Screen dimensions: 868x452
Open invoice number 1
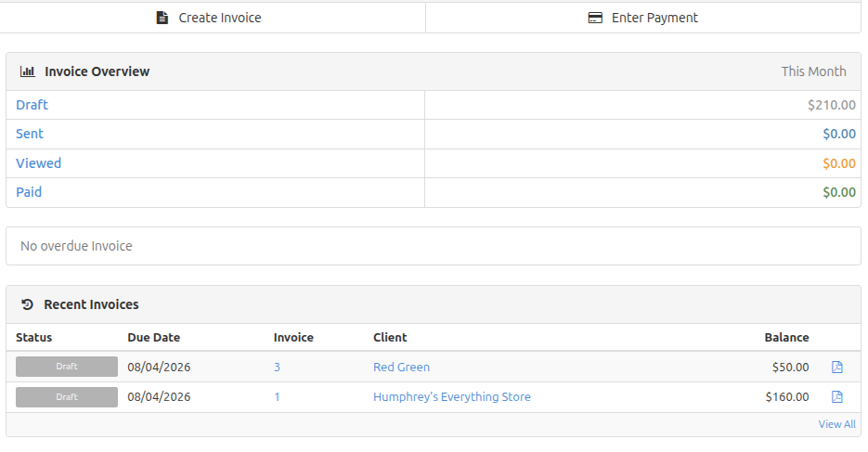277,397
